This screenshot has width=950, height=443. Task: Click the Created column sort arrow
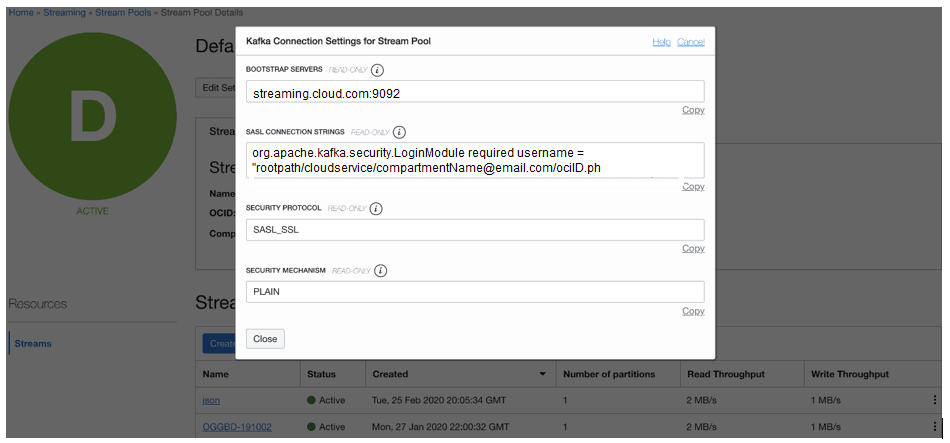coord(542,375)
